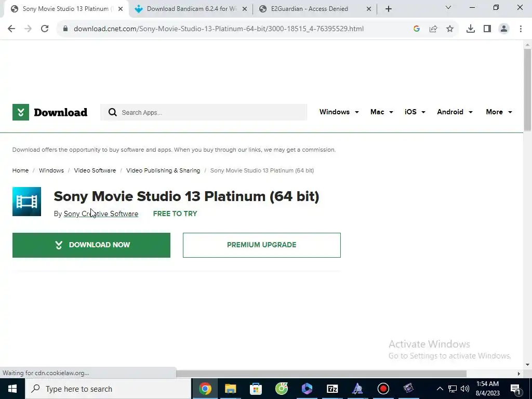Viewport: 532px width, 399px height.
Task: Bookmark this page with star icon
Action: pyautogui.click(x=450, y=29)
